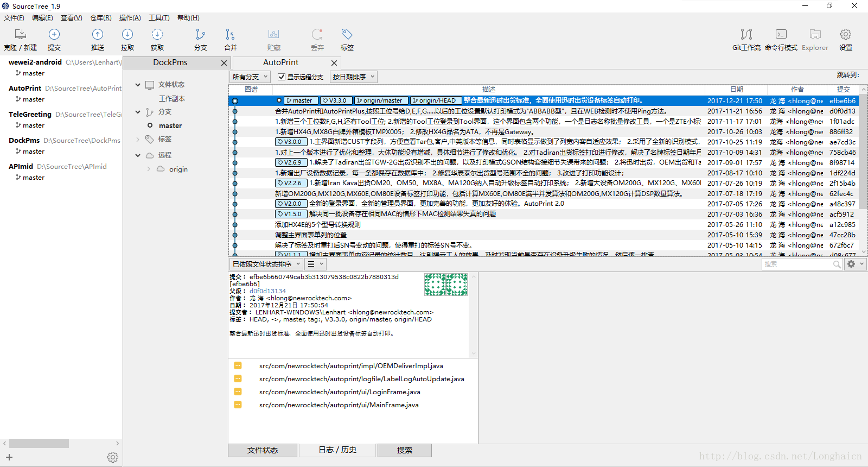Screen dimensions: 868x467
Task: Select Working Copy (工作副本) in sidebar
Action: 172,98
